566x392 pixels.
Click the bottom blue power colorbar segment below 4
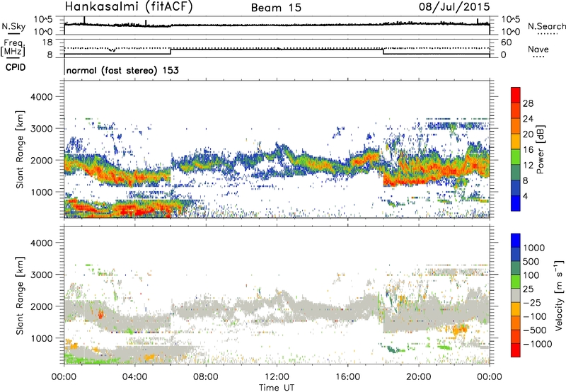tap(516, 204)
